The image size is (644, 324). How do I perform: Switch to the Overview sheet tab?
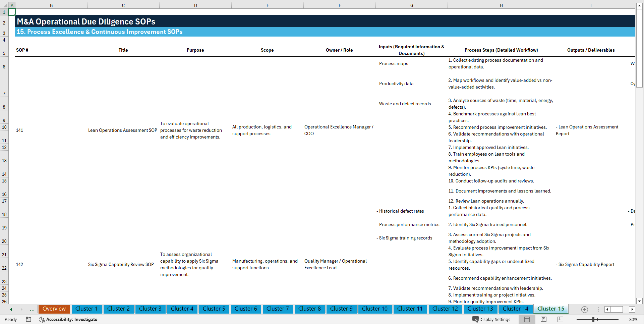[x=54, y=309]
